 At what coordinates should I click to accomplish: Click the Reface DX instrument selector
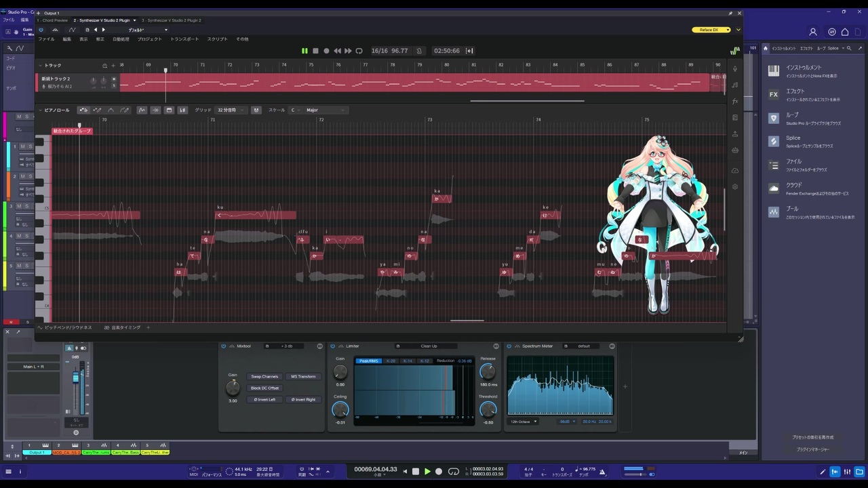click(711, 30)
